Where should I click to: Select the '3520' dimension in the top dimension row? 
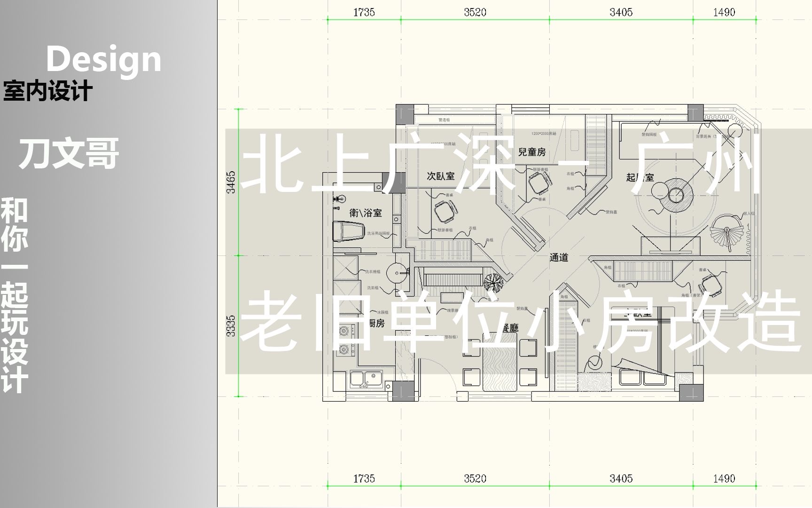pos(475,13)
